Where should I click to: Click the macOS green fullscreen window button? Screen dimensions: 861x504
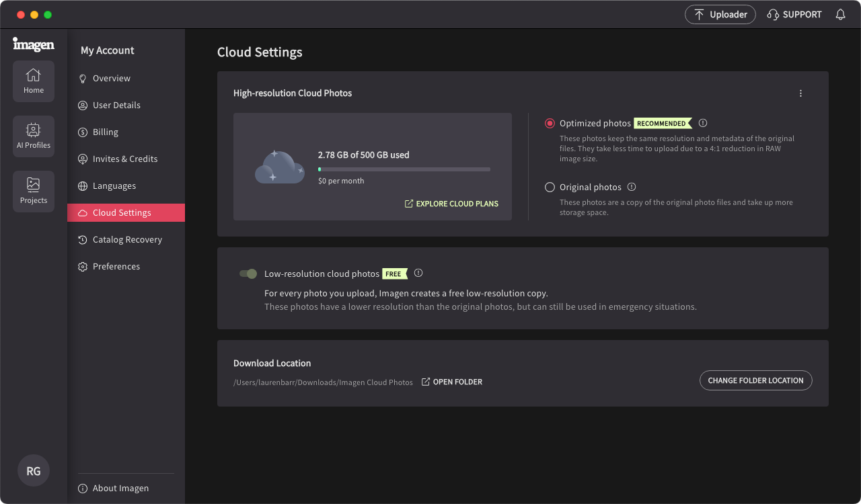coord(48,15)
